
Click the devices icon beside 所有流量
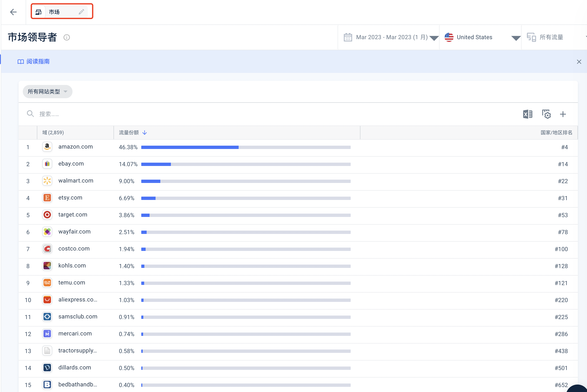point(531,37)
